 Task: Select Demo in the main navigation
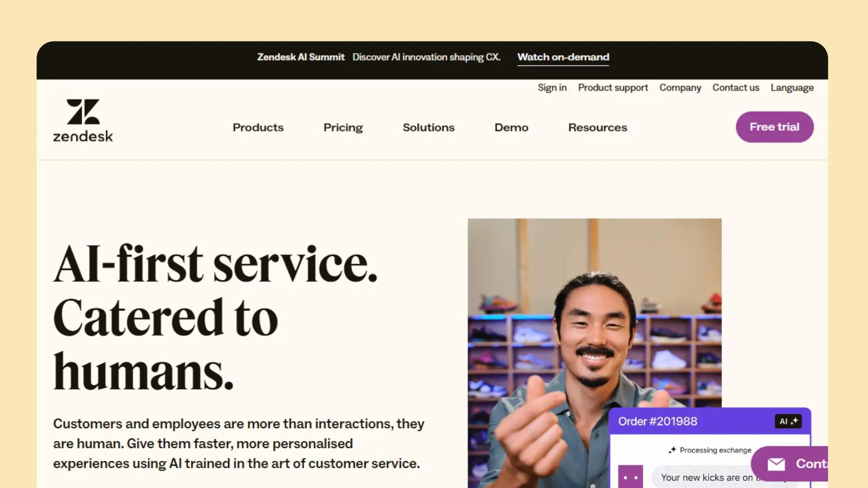(x=511, y=127)
